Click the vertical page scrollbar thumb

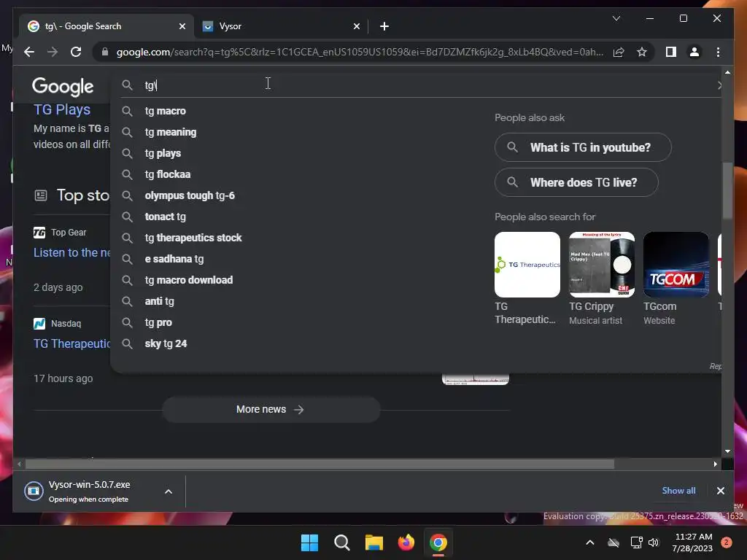pyautogui.click(x=727, y=190)
